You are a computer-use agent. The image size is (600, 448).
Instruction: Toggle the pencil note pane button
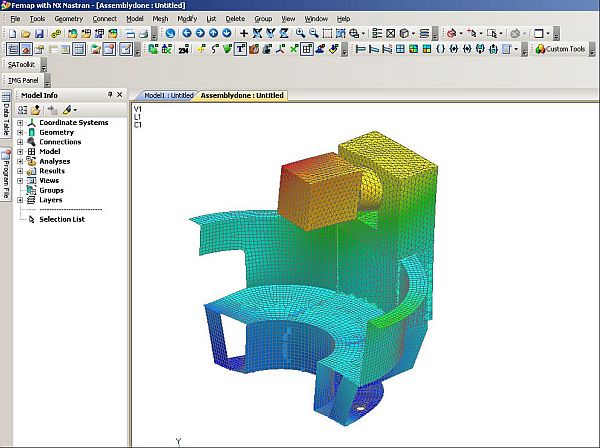tap(126, 49)
